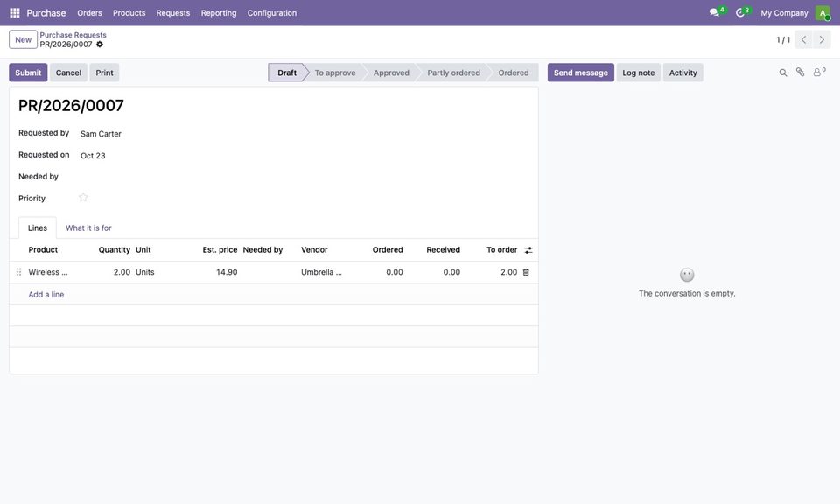
Task: Open the optional columns settings icon
Action: [x=528, y=250]
